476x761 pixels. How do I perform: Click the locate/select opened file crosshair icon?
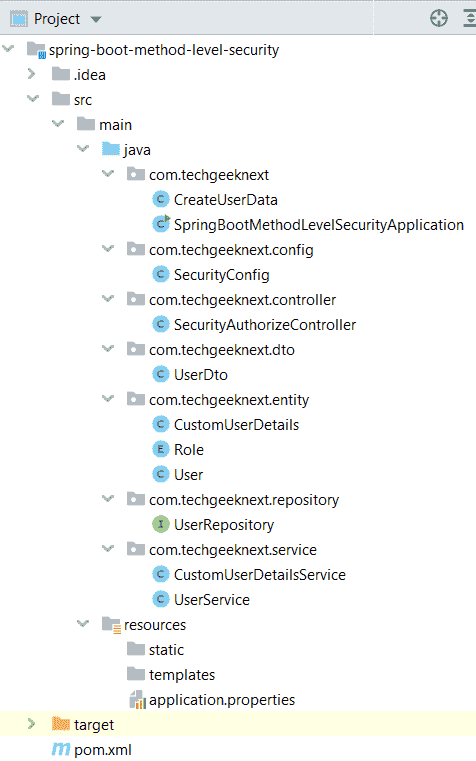[439, 18]
